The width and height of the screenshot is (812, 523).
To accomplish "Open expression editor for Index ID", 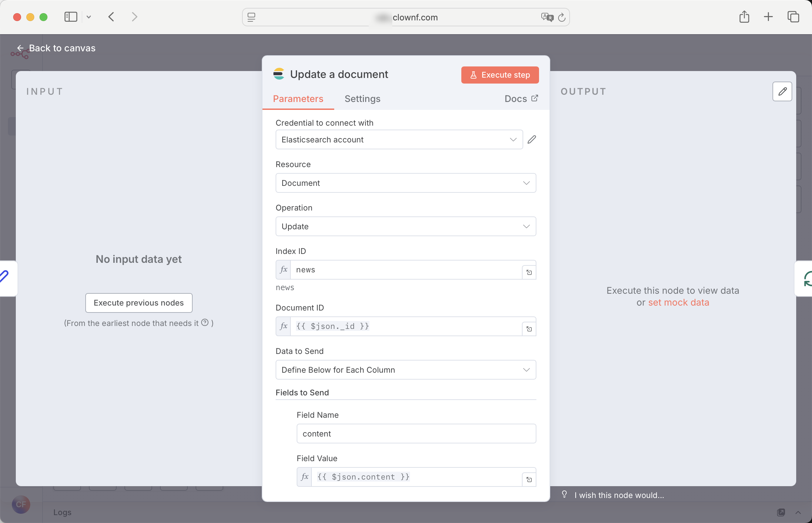I will (x=529, y=272).
